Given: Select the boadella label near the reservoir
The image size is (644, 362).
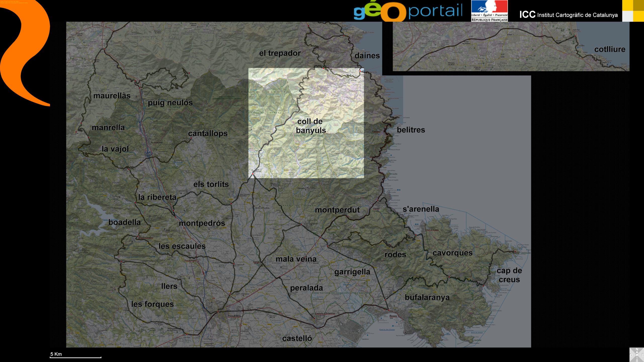Looking at the screenshot, I should (124, 222).
